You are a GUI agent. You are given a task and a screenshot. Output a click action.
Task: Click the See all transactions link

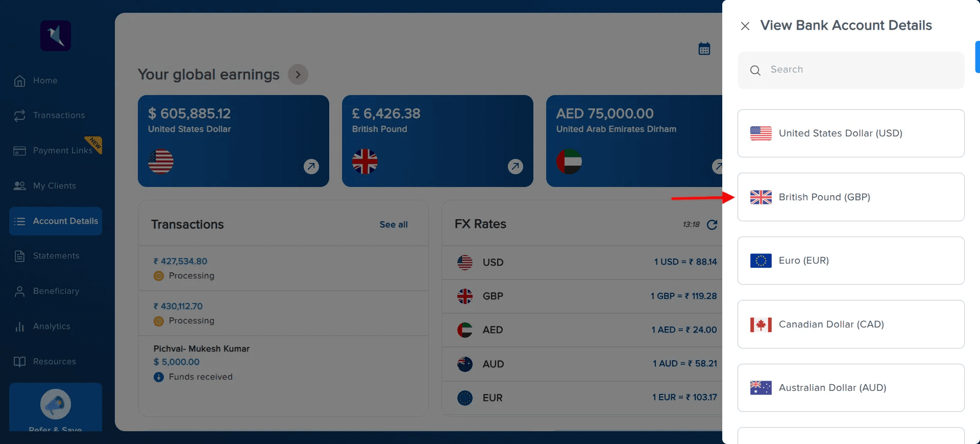394,225
